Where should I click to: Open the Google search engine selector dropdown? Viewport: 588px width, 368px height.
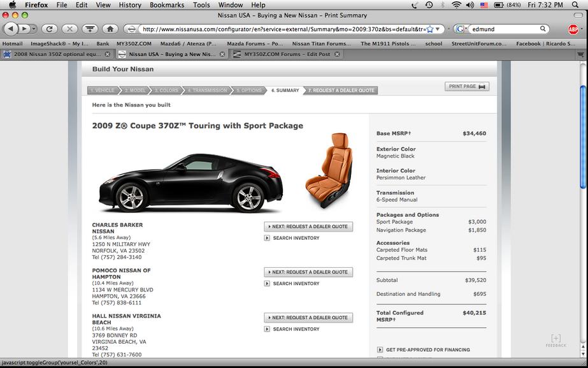[x=461, y=29]
